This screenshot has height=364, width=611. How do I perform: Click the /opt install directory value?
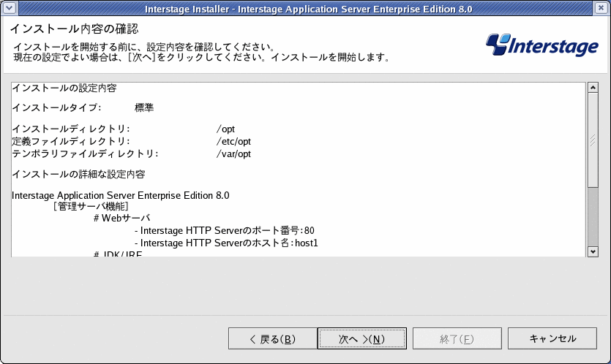[x=225, y=129]
